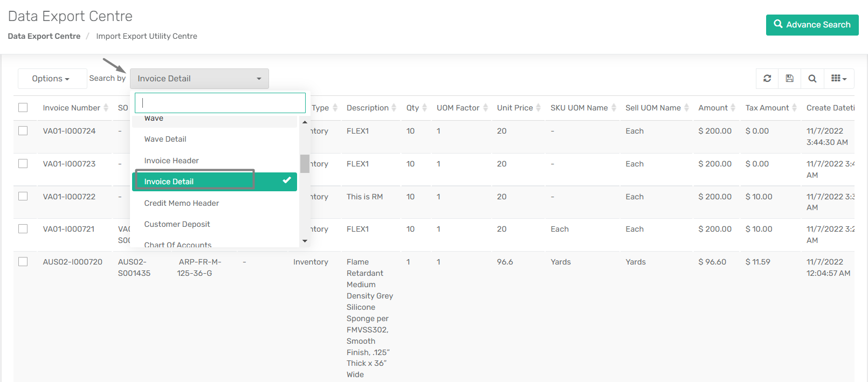Tick checkbox for invoice VA01-I000724
868x382 pixels.
[23, 130]
